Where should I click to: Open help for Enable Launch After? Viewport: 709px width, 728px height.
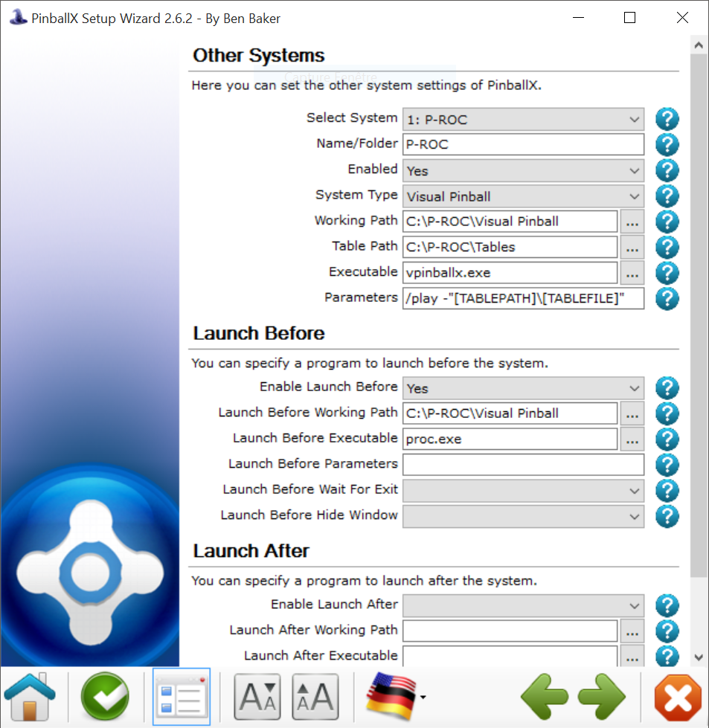pos(667,606)
